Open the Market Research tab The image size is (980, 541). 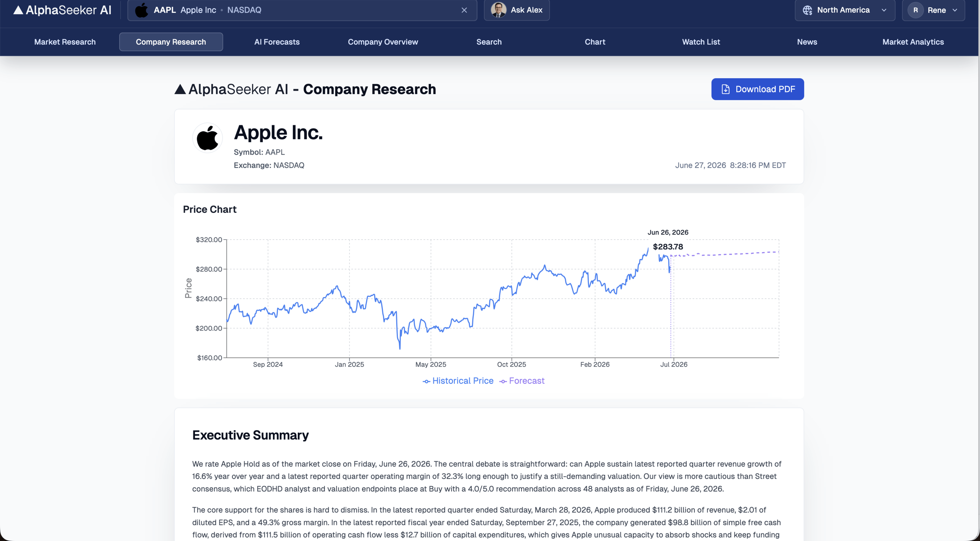(65, 42)
